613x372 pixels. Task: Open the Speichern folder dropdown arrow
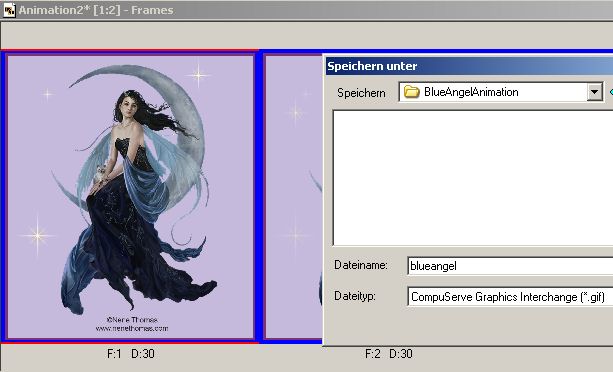click(595, 92)
